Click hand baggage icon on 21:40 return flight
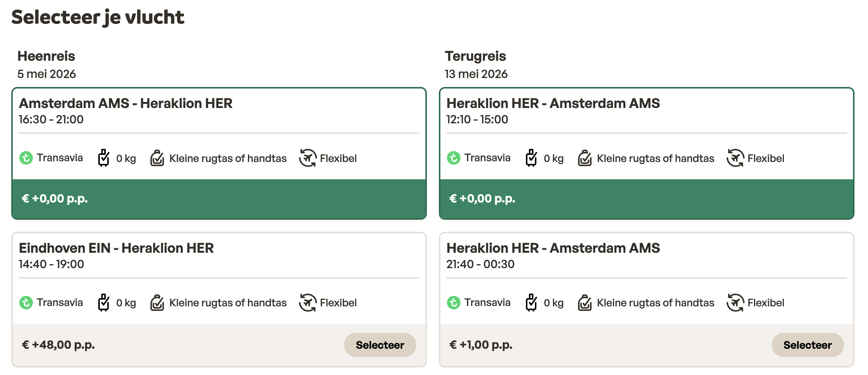868x375 pixels. click(x=585, y=303)
